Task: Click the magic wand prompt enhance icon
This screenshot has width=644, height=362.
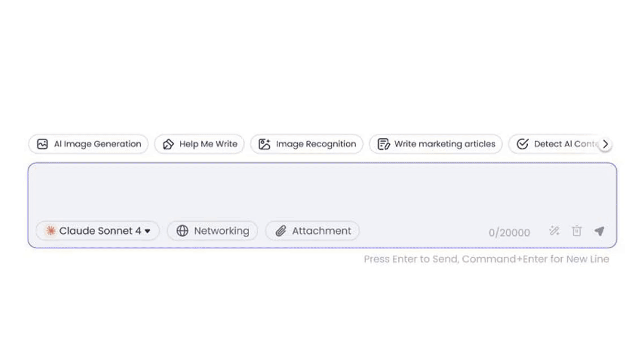Action: coord(554,231)
